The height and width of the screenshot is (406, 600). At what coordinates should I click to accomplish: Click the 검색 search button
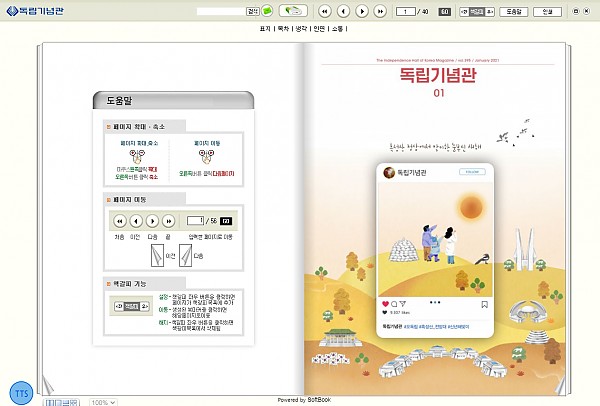(253, 11)
